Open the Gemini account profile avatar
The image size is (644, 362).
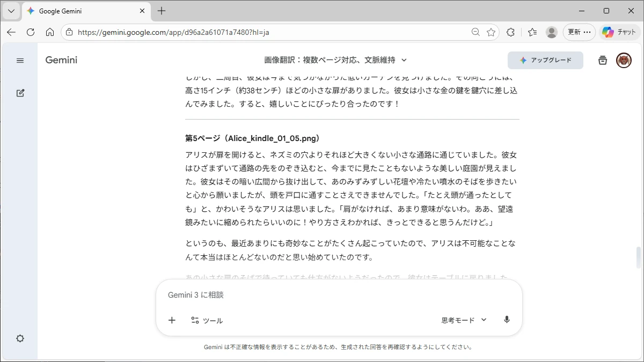tap(624, 61)
